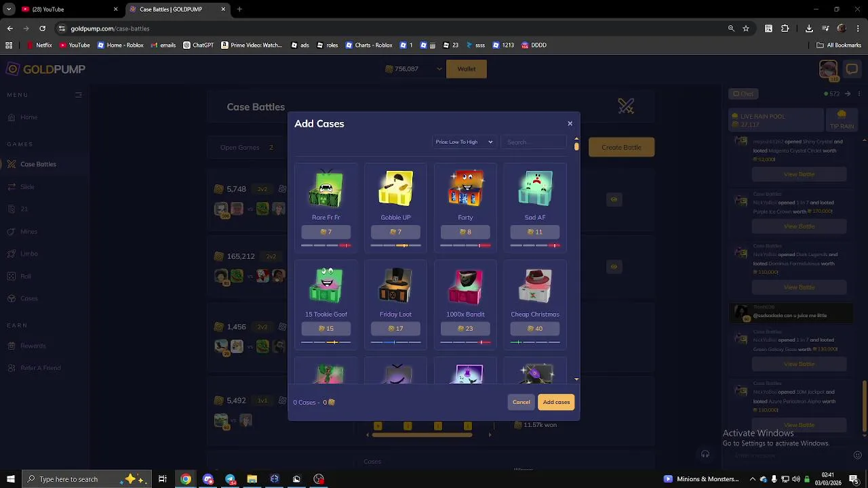Open the Downloads icon in Chrome
Screen dimensions: 868x488
(x=809, y=28)
